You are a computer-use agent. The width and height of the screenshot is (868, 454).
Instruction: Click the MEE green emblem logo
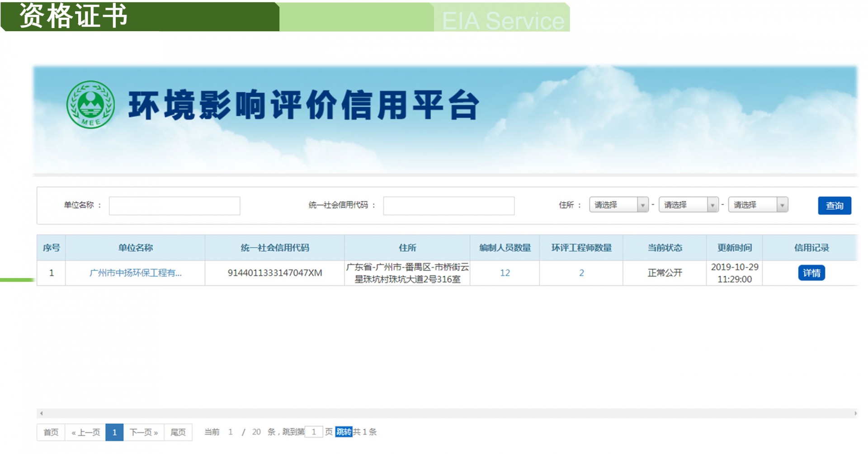(x=90, y=105)
